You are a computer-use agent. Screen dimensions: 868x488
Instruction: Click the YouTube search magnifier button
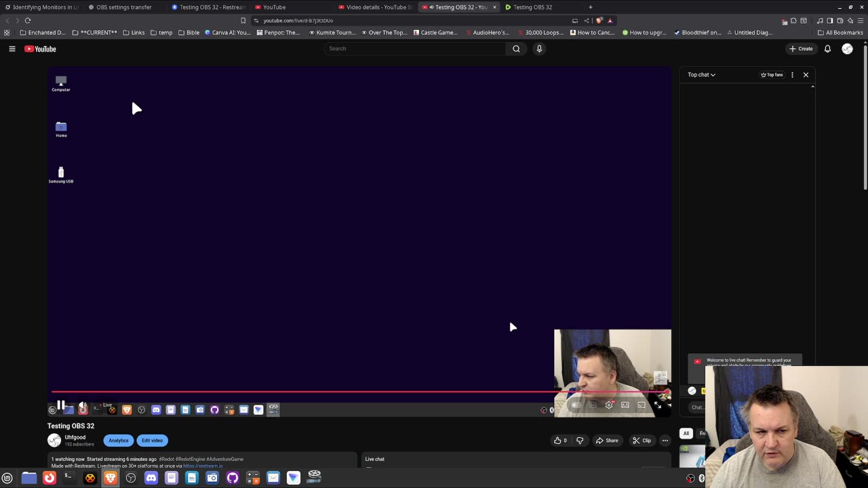[516, 49]
